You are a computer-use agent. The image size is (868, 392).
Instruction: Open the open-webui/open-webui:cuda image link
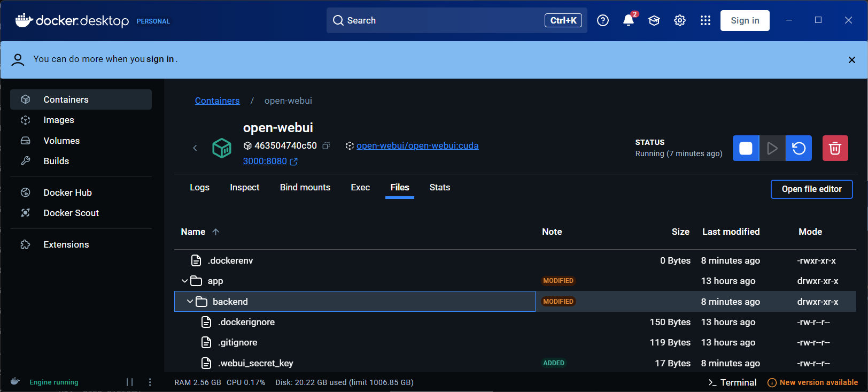click(x=417, y=145)
